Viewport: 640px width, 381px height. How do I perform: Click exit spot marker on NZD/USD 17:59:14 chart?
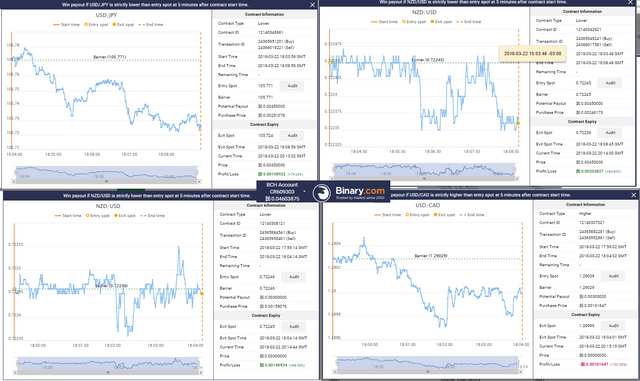pos(202,294)
